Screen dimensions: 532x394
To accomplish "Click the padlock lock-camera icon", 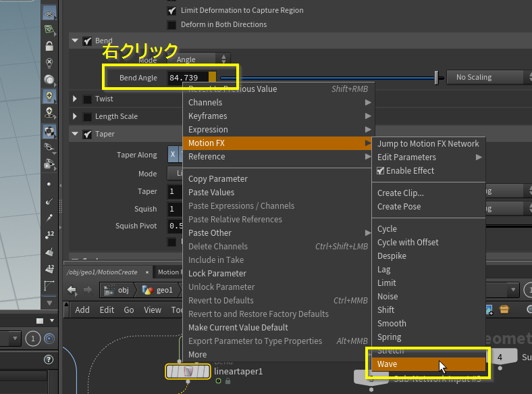I will [x=49, y=46].
